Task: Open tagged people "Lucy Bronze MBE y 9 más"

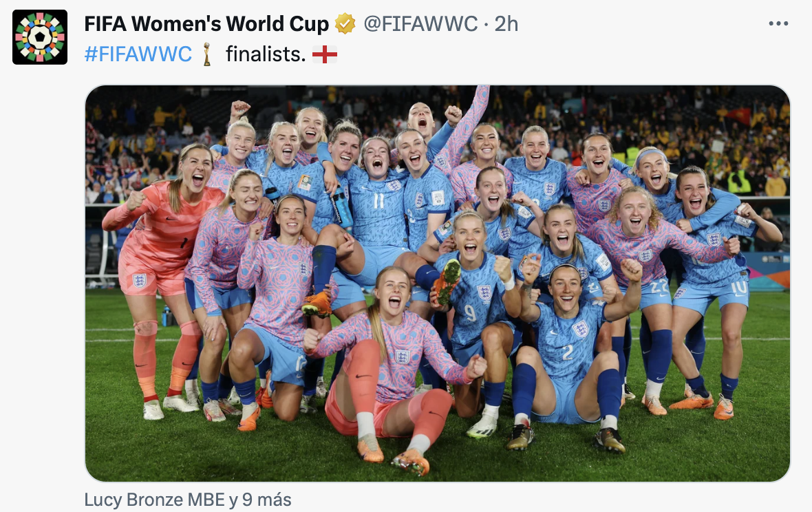Action: [x=187, y=500]
